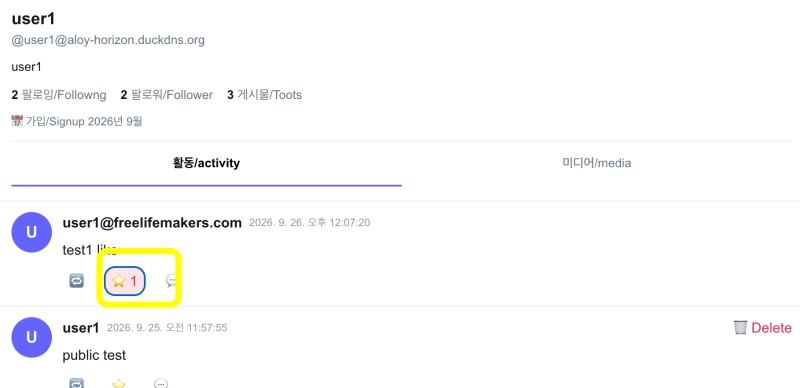This screenshot has height=388, width=800.
Task: Open the avatar on the "public test" post
Action: click(x=32, y=337)
